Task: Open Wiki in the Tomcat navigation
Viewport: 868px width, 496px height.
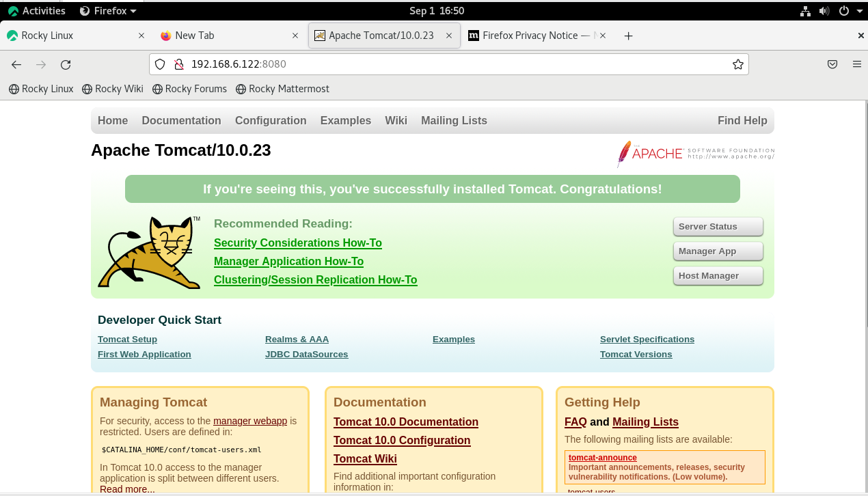Action: [396, 120]
